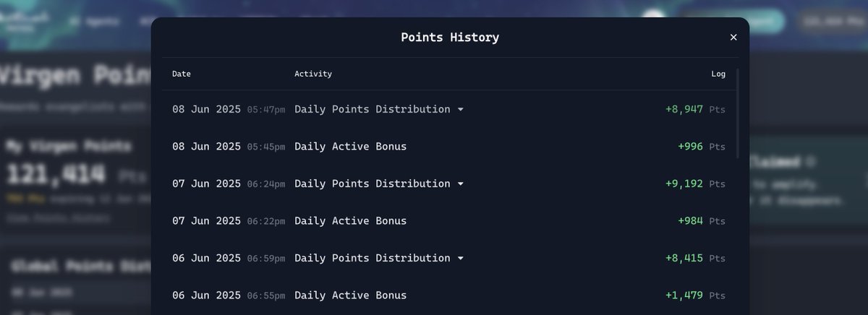Click the 06 Jun 2025 06:59pm date
Viewport: 868px width, 315px height.
click(229, 259)
